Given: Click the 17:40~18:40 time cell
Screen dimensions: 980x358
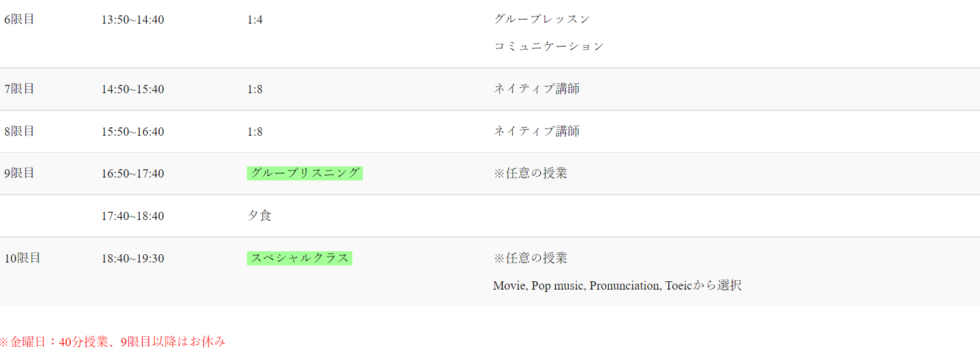Looking at the screenshot, I should [x=133, y=216].
